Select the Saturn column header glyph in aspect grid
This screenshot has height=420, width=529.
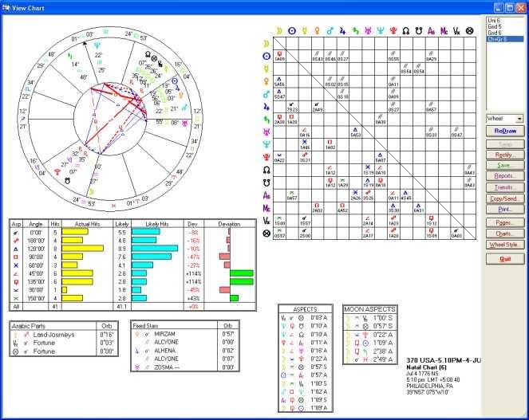click(355, 31)
